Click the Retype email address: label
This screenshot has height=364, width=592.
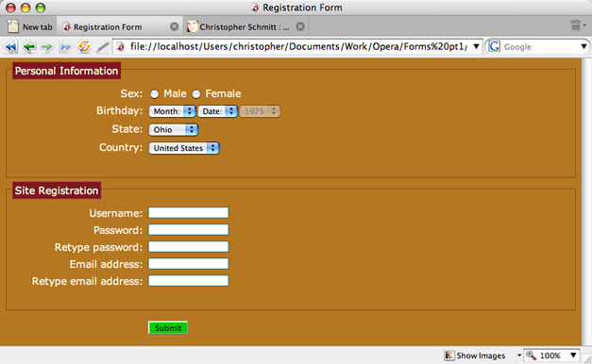[87, 281]
